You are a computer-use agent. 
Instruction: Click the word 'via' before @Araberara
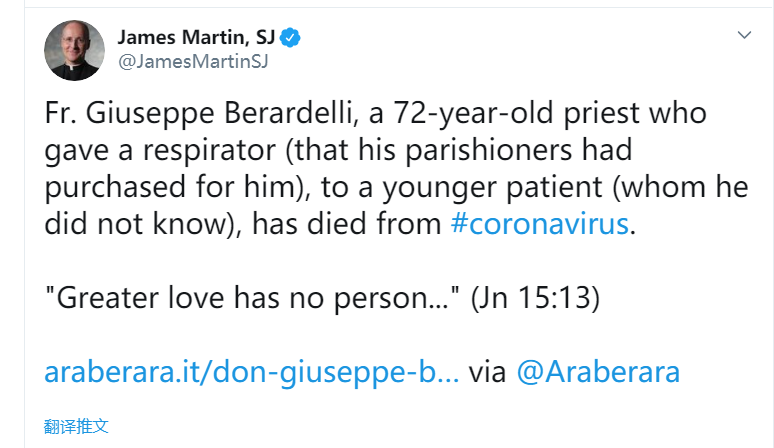pos(487,372)
